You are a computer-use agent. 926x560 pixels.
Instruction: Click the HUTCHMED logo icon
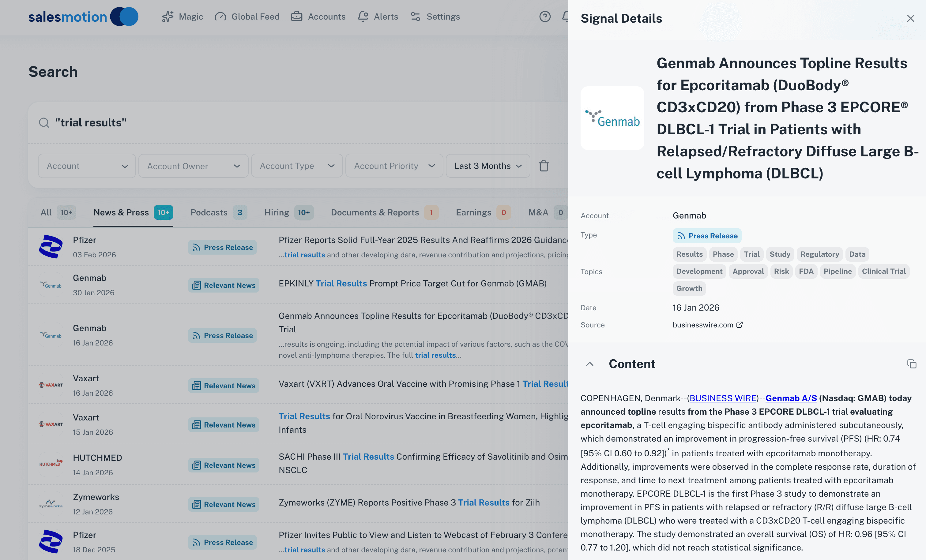pyautogui.click(x=51, y=464)
